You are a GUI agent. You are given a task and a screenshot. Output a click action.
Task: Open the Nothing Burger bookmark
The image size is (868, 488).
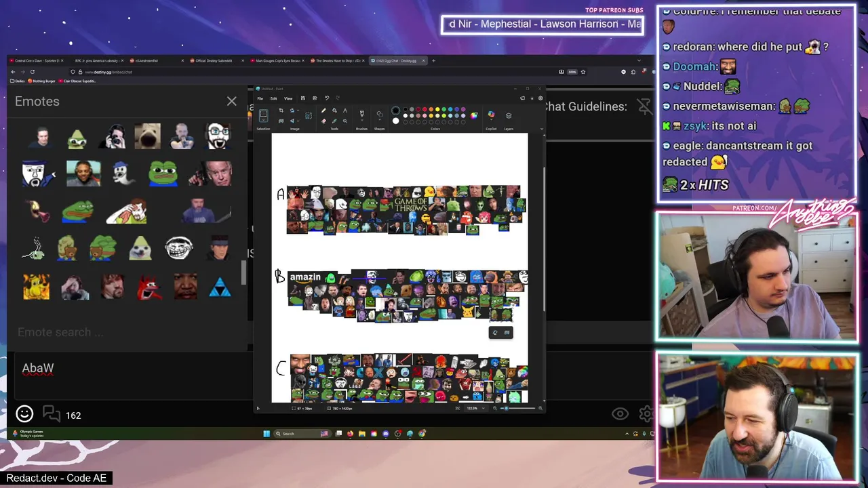tap(41, 81)
